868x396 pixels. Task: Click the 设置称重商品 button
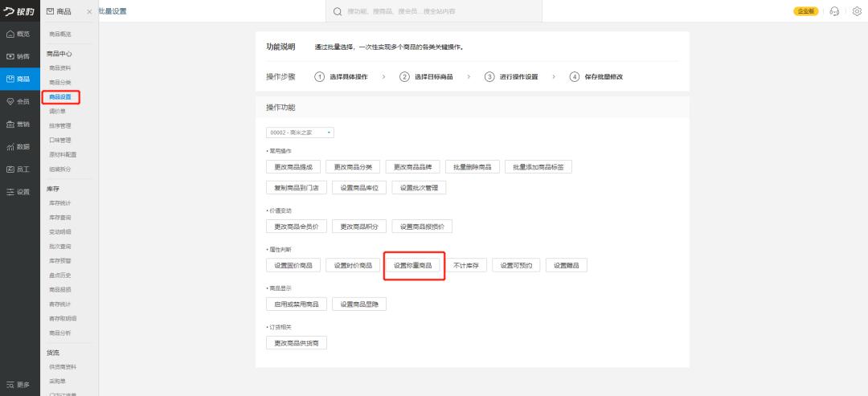(412, 266)
